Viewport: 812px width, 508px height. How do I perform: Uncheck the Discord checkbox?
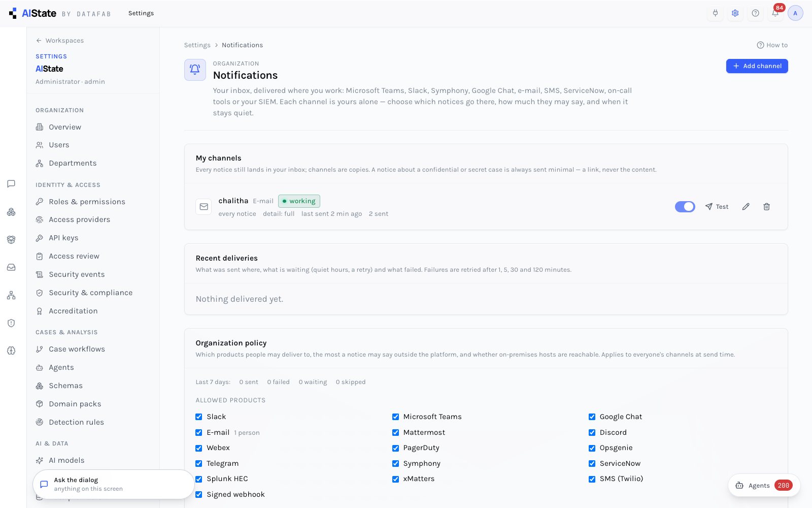(592, 432)
